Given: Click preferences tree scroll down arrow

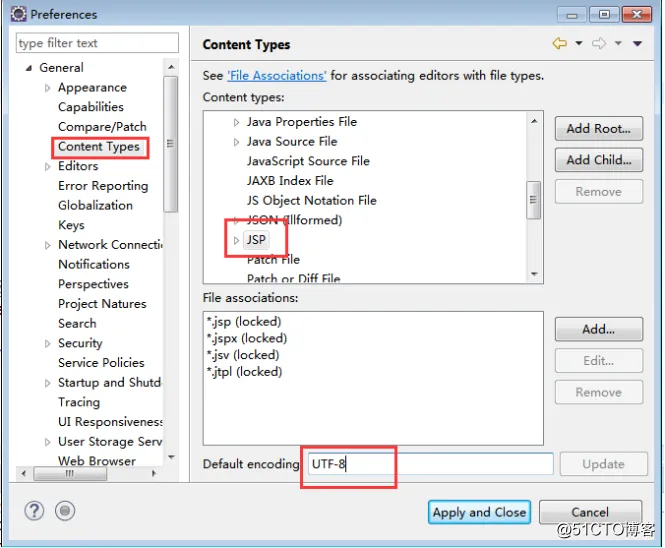Looking at the screenshot, I should tap(171, 457).
